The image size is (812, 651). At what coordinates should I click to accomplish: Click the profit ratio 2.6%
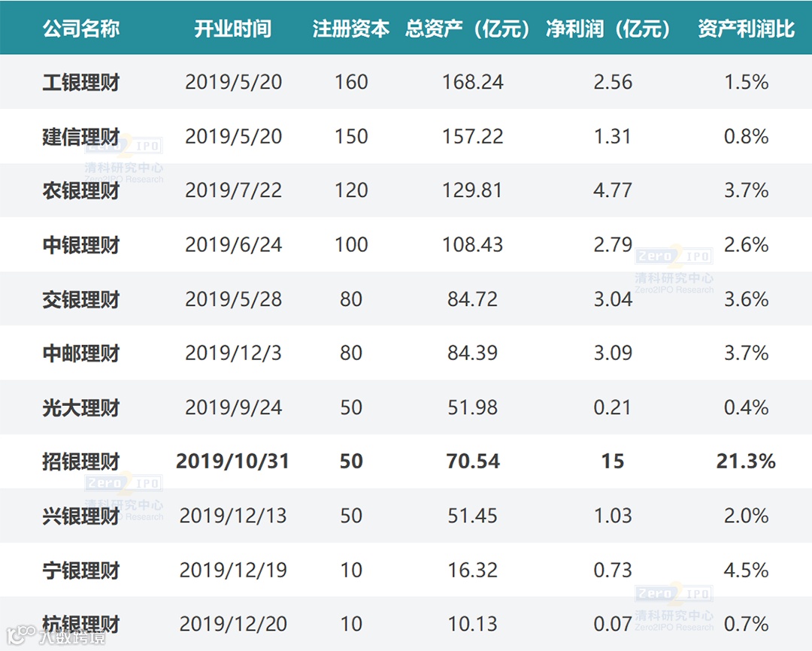point(747,245)
